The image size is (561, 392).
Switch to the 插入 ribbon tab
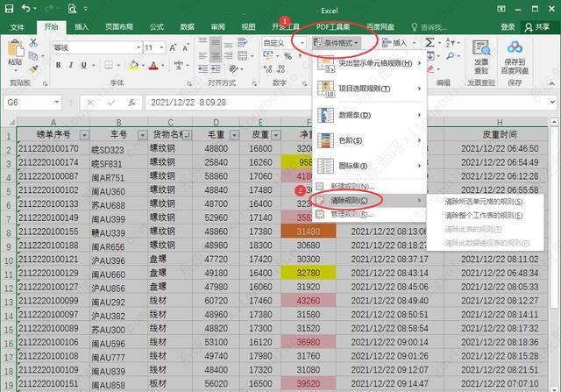(x=82, y=27)
